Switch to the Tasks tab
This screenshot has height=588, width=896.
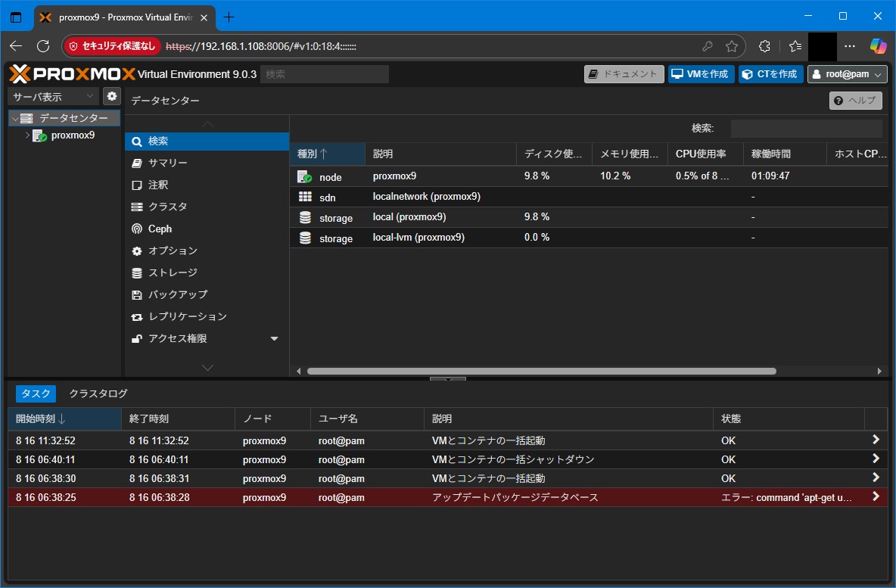click(x=36, y=394)
